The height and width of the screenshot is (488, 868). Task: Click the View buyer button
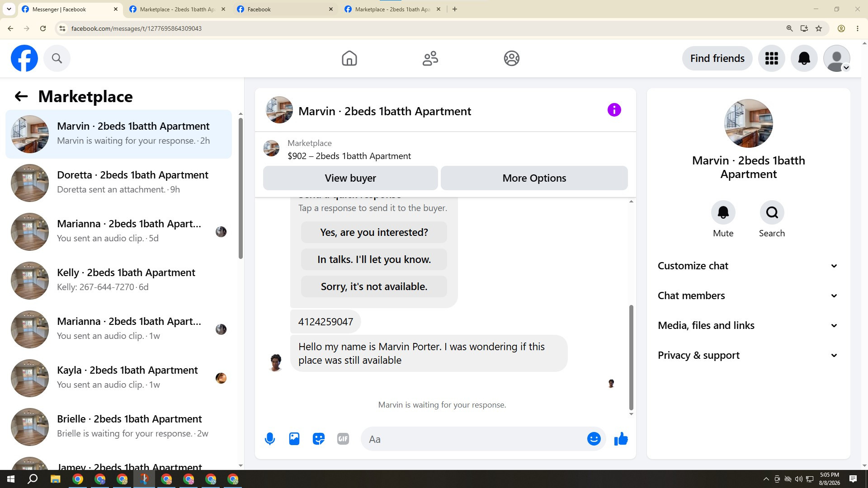coord(350,178)
